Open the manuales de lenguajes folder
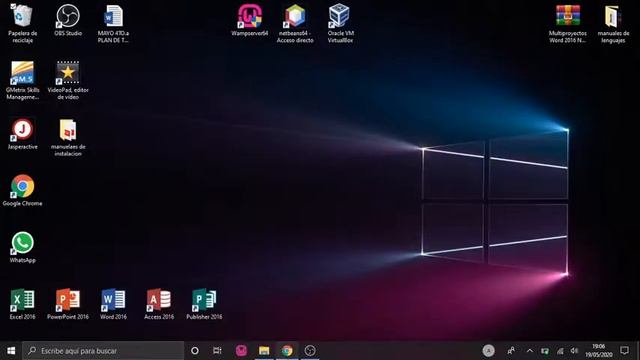The width and height of the screenshot is (640, 360). 613,23
